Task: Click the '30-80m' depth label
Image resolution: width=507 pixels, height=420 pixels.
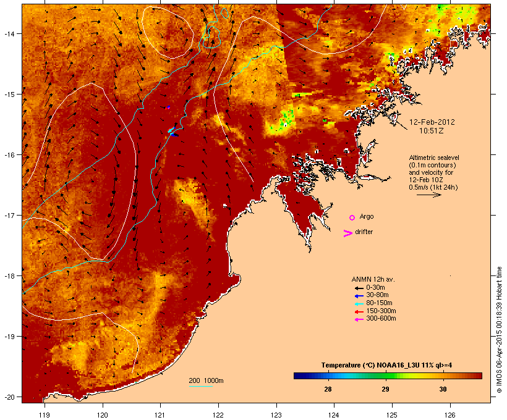Action: [x=377, y=295]
